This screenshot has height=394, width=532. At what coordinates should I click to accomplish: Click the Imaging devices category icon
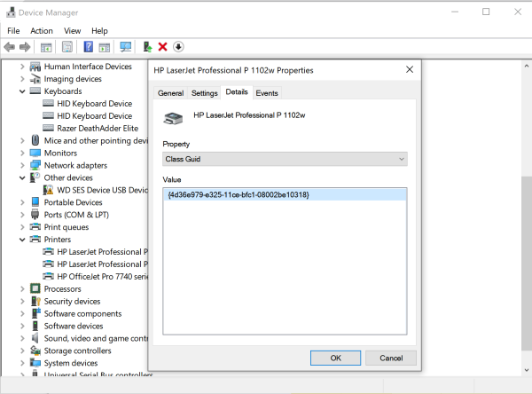tap(35, 79)
